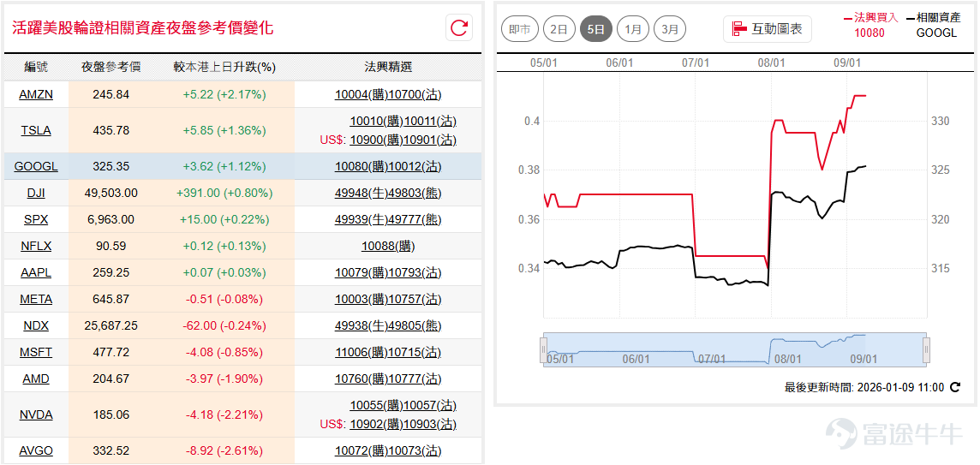Open bear contract 49803(熊) for DJI
980x465 pixels.
click(415, 194)
